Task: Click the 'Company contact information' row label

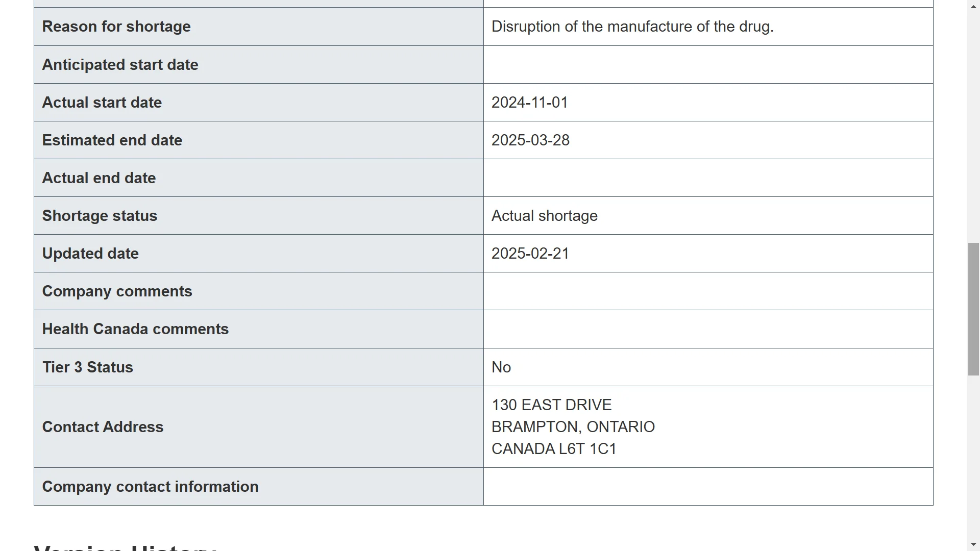Action: pyautogui.click(x=150, y=487)
